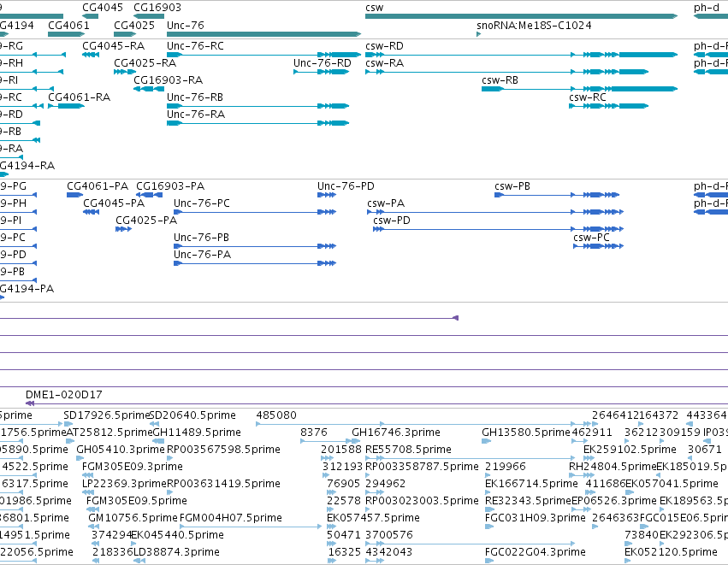This screenshot has height=565, width=728.
Task: Open the CG16903-PA protein label
Action: pyautogui.click(x=170, y=186)
